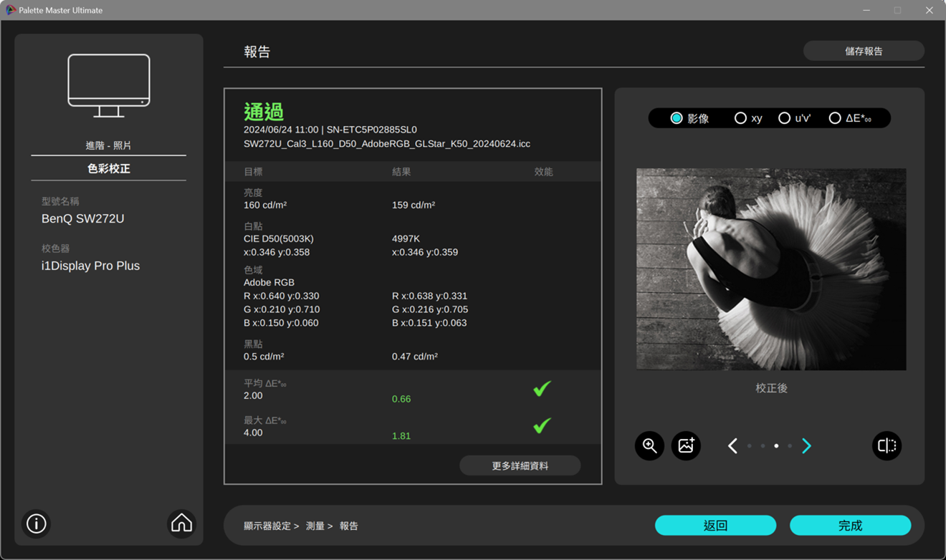946x560 pixels.
Task: Click the ballerina preview image
Action: (x=771, y=269)
